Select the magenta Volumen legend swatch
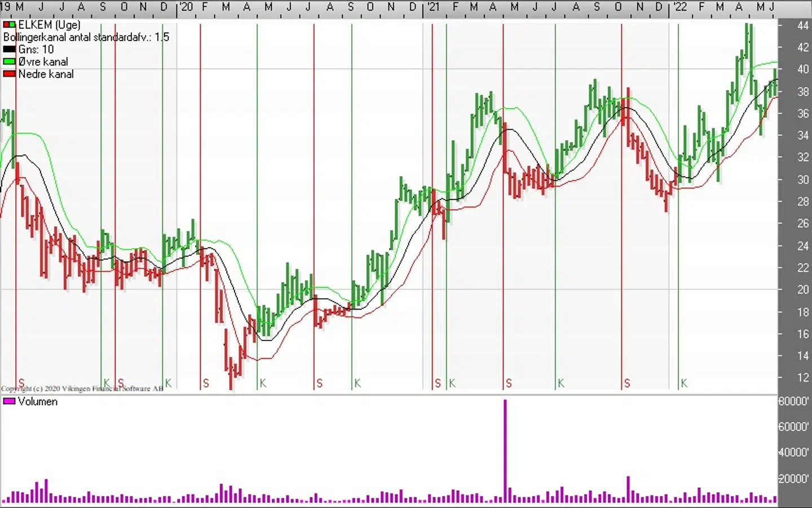Image resolution: width=812 pixels, height=508 pixels. tap(9, 401)
